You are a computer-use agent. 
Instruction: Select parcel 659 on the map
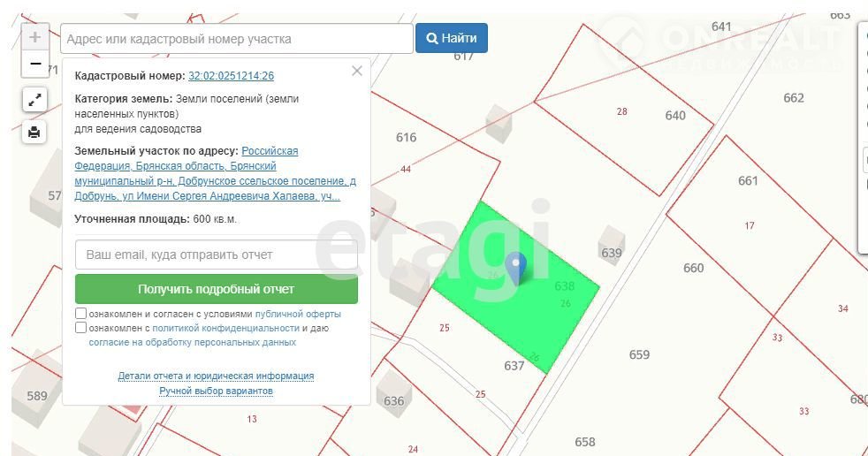point(639,355)
